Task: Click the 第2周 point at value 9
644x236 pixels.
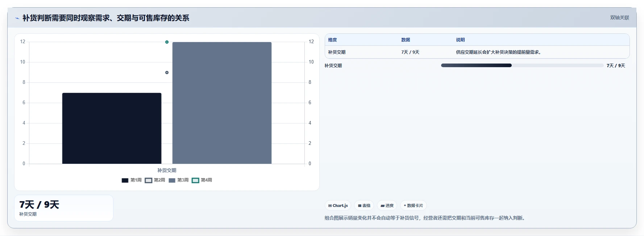Action: pyautogui.click(x=167, y=73)
